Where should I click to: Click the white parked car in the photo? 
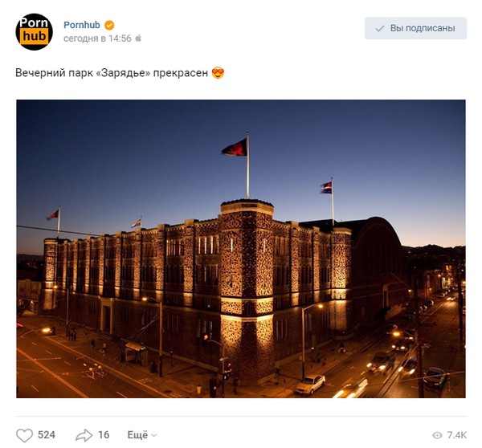310,384
